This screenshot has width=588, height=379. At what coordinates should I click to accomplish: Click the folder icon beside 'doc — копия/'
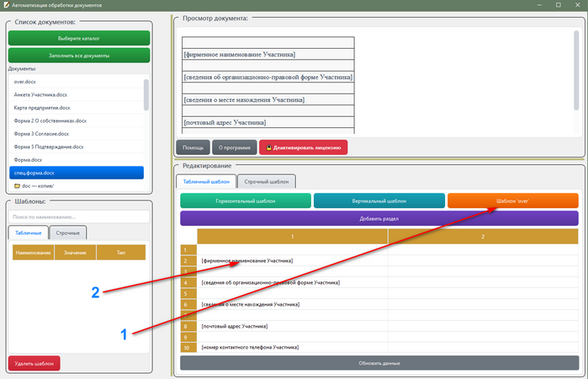coord(18,185)
